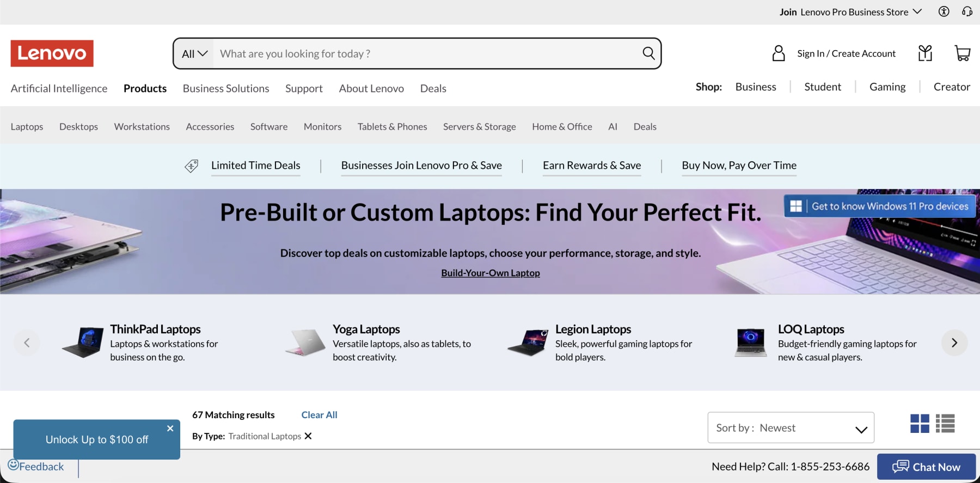Click the search magnifier icon
The width and height of the screenshot is (980, 483).
648,53
